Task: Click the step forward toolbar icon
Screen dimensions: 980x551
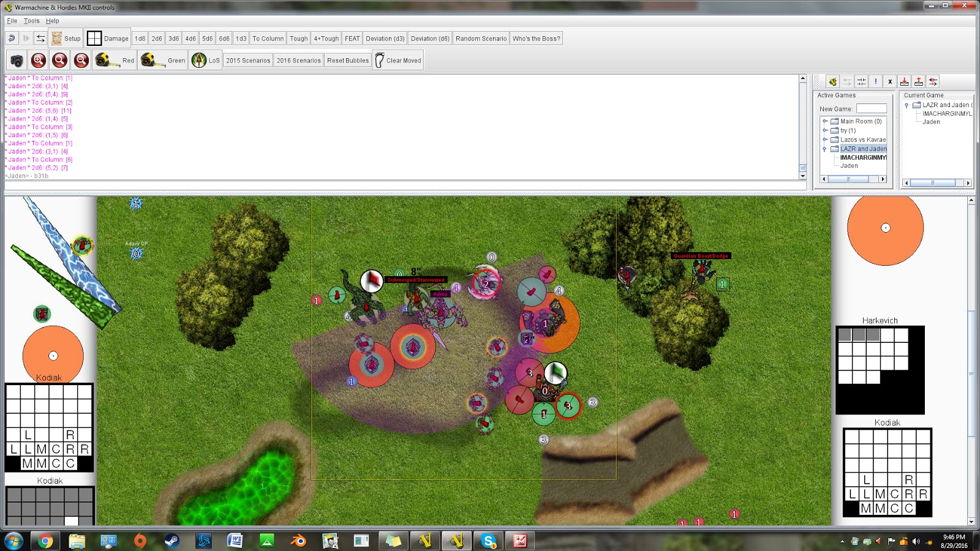Action: pyautogui.click(x=26, y=38)
